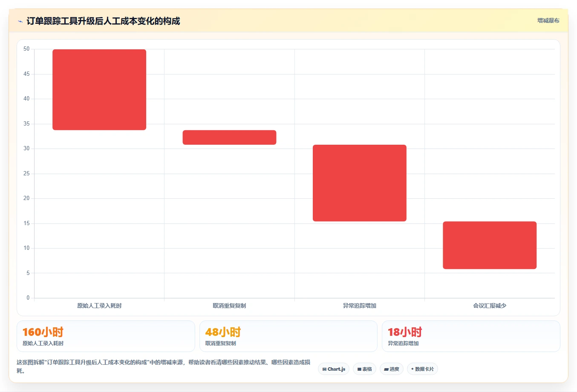Click the x-axis label 取消重复复制
The width and height of the screenshot is (577, 392).
pyautogui.click(x=229, y=306)
